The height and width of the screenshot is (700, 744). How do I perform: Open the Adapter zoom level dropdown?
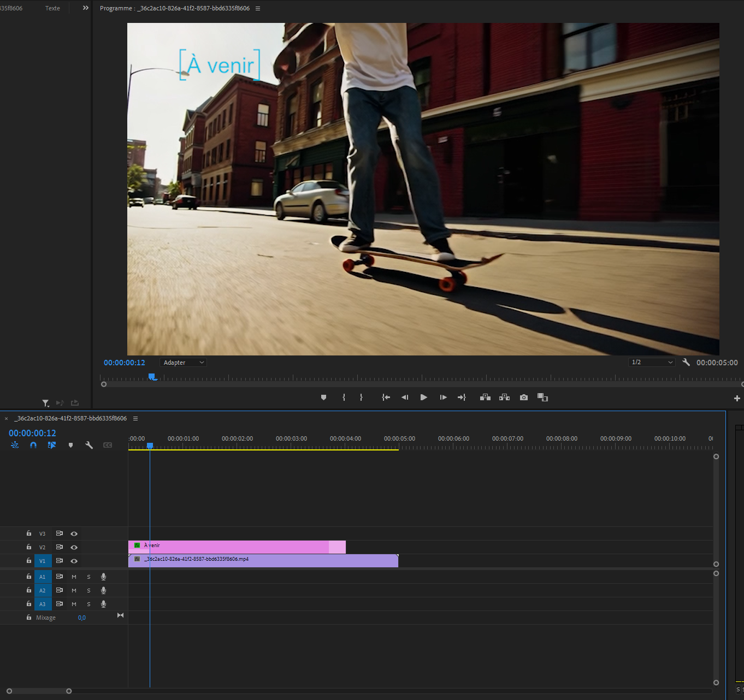pyautogui.click(x=183, y=363)
